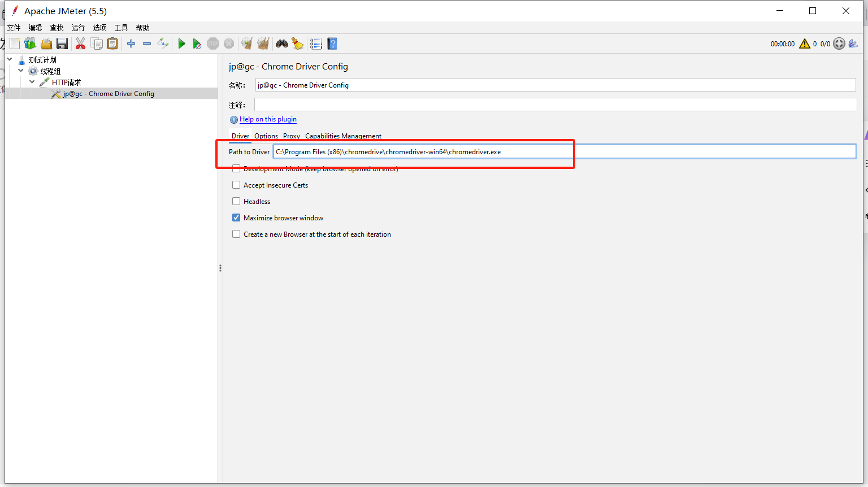868x487 pixels.
Task: Check Create a new Browser at each iteration
Action: click(236, 234)
